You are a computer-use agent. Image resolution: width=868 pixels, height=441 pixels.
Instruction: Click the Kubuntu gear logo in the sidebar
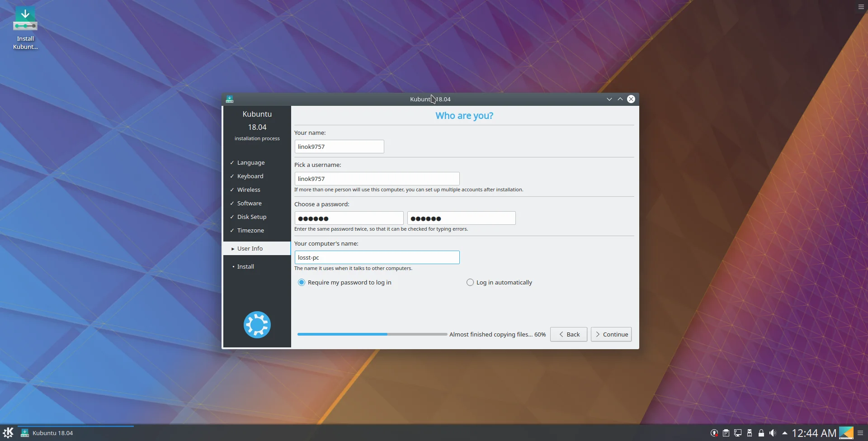257,325
